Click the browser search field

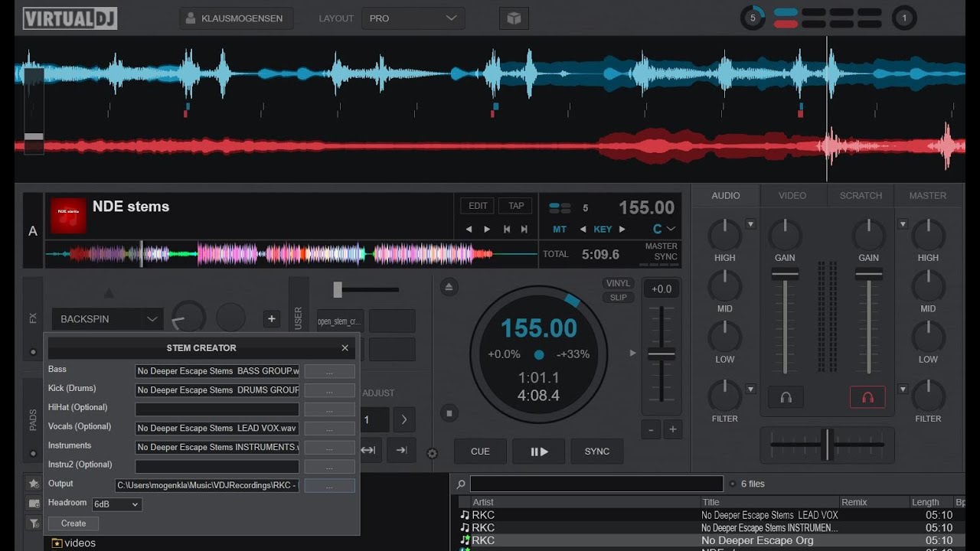(x=596, y=484)
